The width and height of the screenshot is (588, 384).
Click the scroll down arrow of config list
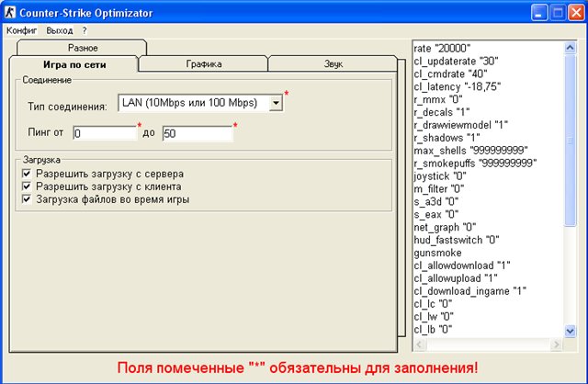point(571,330)
